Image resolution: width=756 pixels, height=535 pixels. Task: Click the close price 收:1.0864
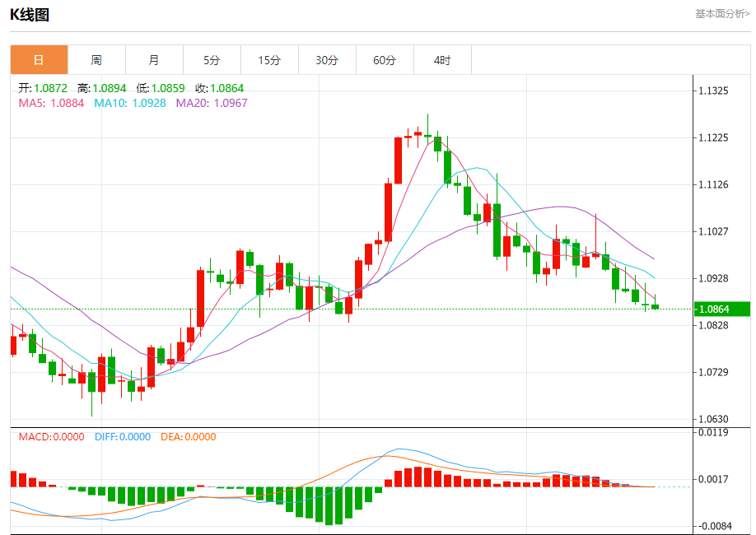pos(219,88)
